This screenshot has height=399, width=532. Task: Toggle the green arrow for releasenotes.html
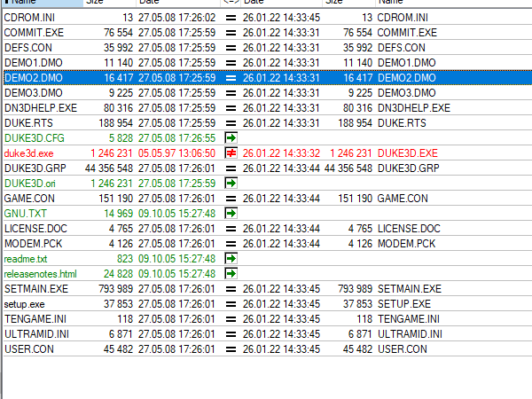tap(231, 273)
